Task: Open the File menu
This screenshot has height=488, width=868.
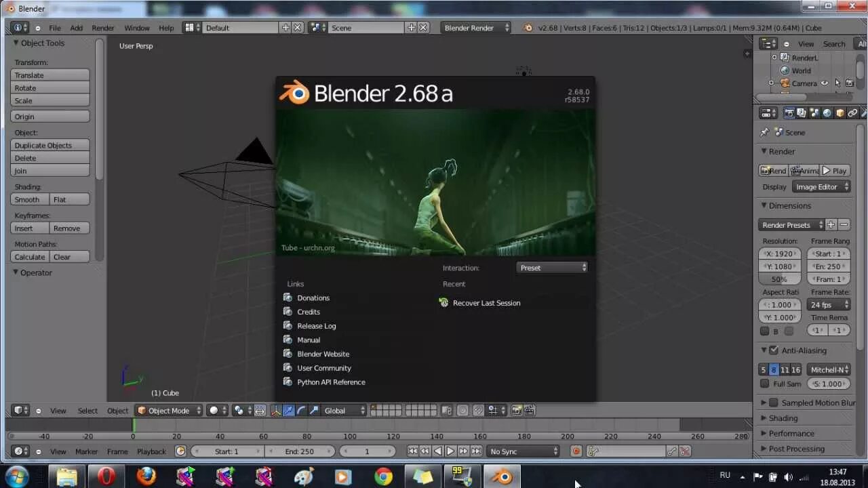Action: [x=55, y=28]
